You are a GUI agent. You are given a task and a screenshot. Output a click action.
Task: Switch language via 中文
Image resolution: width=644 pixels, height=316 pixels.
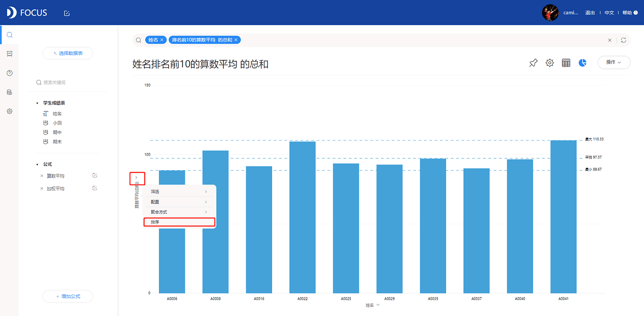click(609, 13)
